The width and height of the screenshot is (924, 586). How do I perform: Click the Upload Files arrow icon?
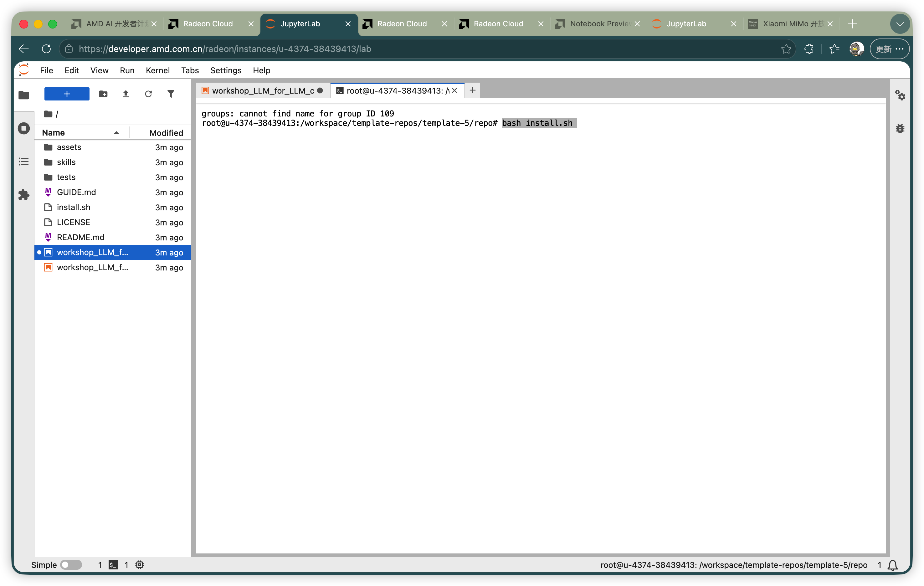[x=126, y=94]
